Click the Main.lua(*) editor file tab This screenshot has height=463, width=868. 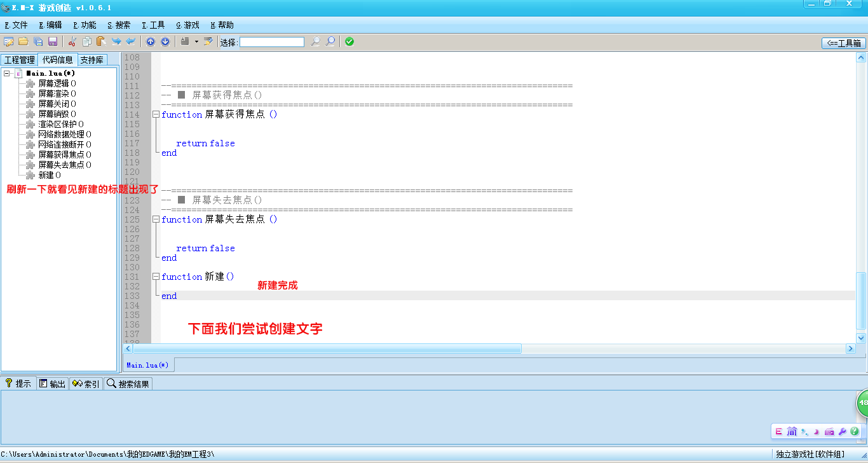(148, 365)
